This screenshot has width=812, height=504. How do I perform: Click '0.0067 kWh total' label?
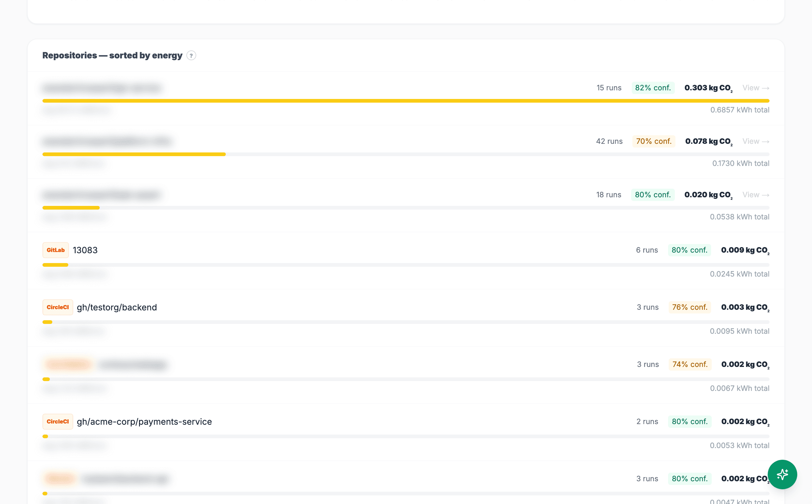[x=740, y=388]
